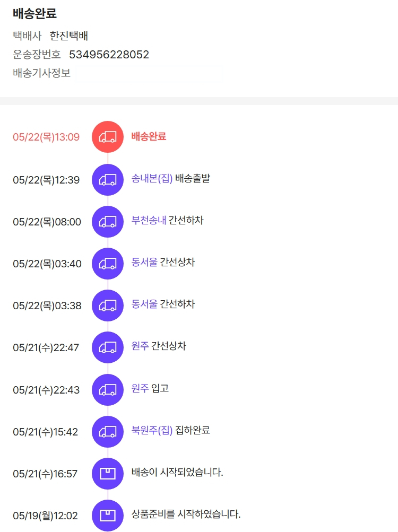Open the 북원주(집) location link
The width and height of the screenshot is (398, 532).
click(152, 430)
